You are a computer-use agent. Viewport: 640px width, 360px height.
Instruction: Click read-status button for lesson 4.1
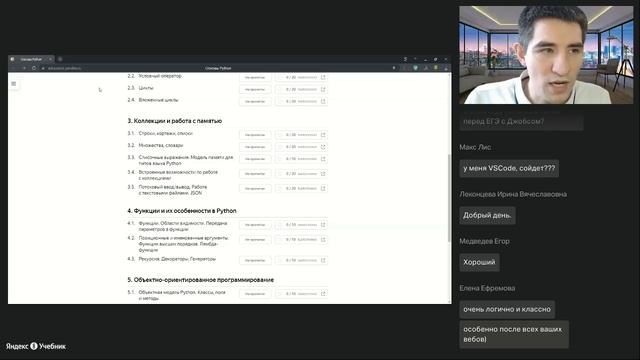[255, 225]
